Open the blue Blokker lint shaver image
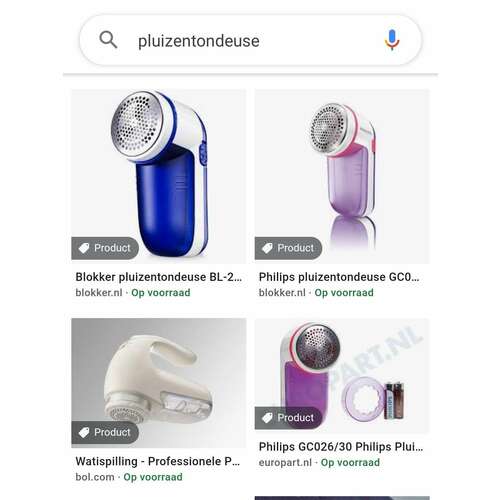 pos(159,176)
